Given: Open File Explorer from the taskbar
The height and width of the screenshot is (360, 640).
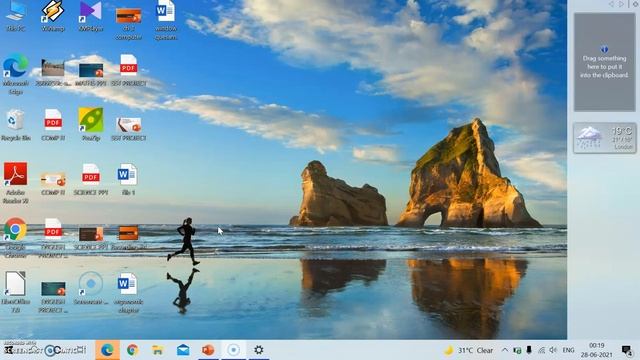Looking at the screenshot, I should point(158,350).
